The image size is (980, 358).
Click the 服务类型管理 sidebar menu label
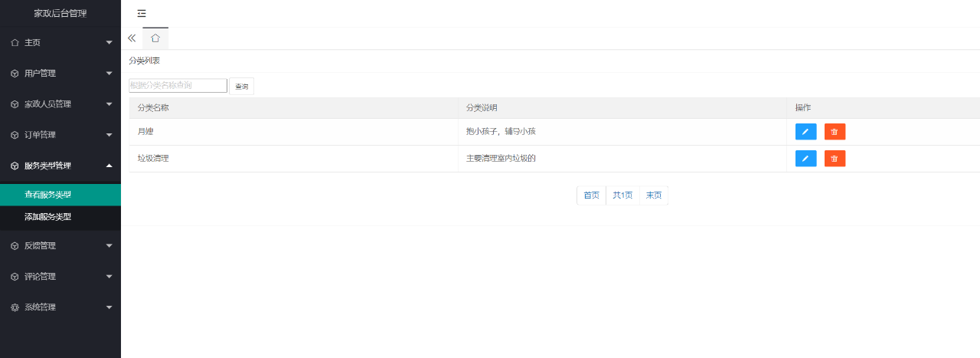pos(47,166)
